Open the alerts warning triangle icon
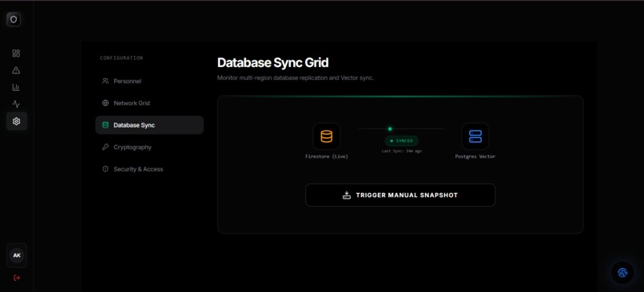Viewport: 644px width, 292px height. coord(16,70)
